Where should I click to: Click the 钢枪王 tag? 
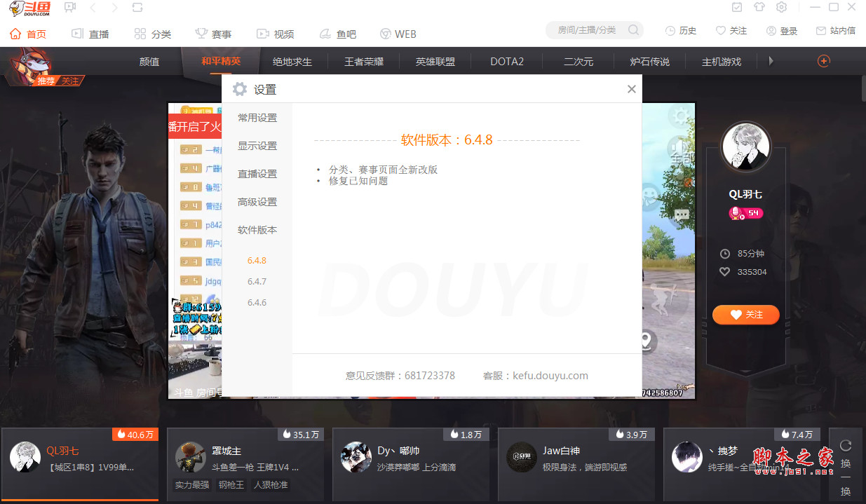pos(231,484)
